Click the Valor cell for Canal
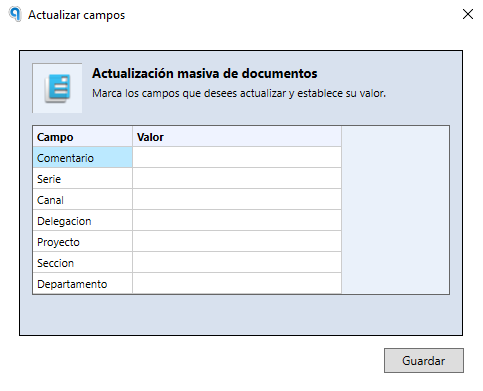Screen dimensions: 483x391 pyautogui.click(x=237, y=200)
